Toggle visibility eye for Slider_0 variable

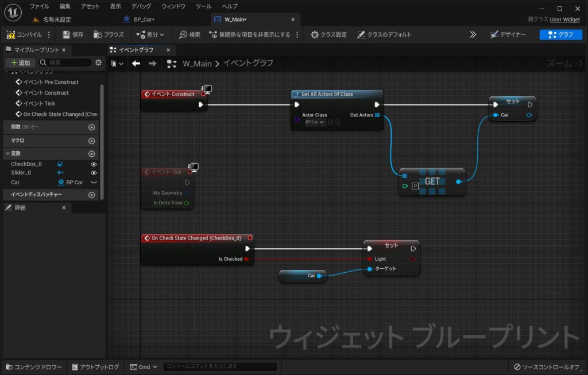94,173
